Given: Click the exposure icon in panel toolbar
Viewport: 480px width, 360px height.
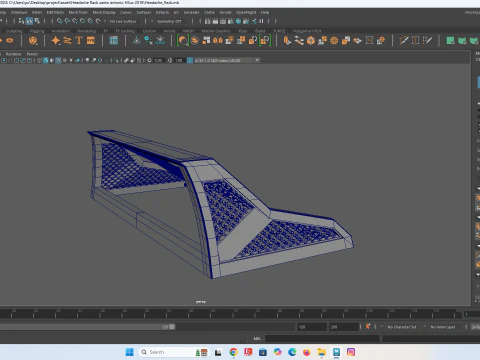Looking at the screenshot, I should pyautogui.click(x=149, y=60).
